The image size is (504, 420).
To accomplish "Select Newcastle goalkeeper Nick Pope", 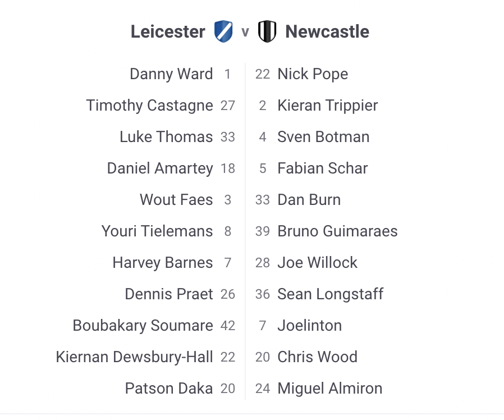I will (x=313, y=74).
